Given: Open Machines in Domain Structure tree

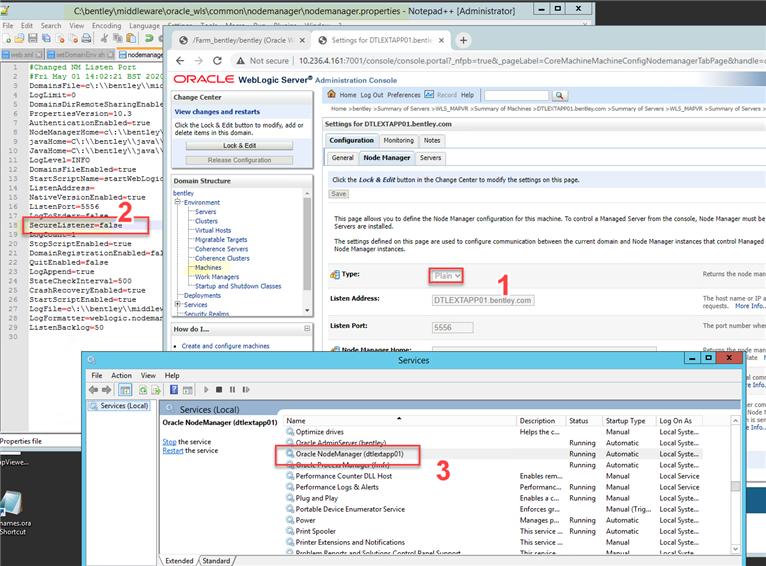Looking at the screenshot, I should (x=208, y=268).
